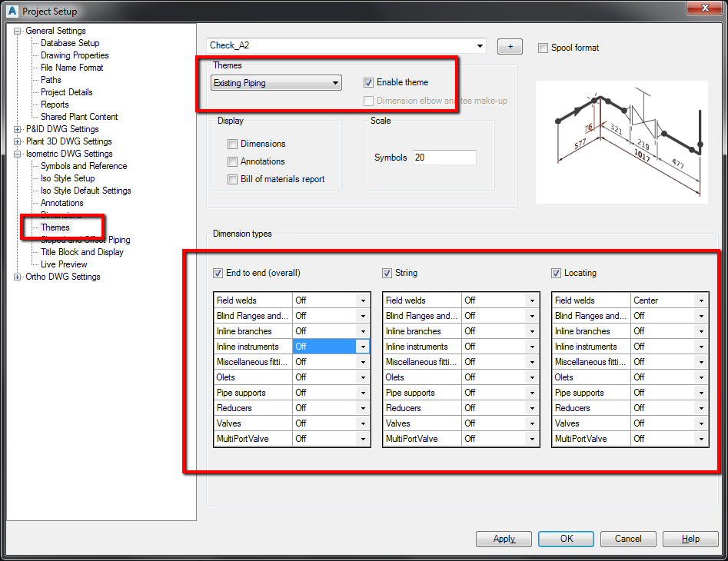
Task: Check the Dimensions display option
Action: coord(233,144)
